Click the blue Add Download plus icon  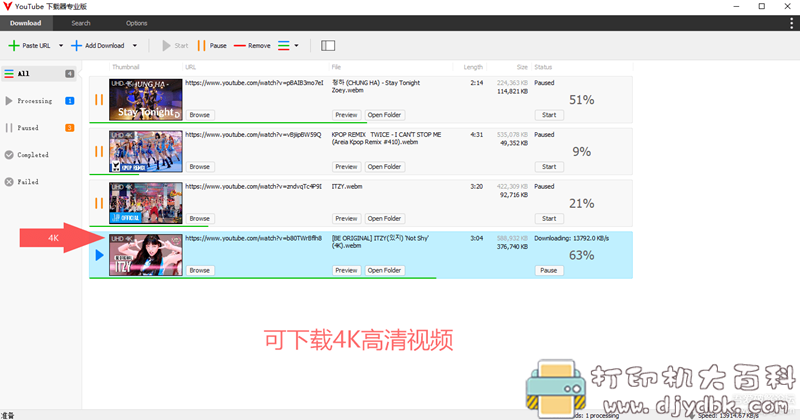(x=76, y=45)
